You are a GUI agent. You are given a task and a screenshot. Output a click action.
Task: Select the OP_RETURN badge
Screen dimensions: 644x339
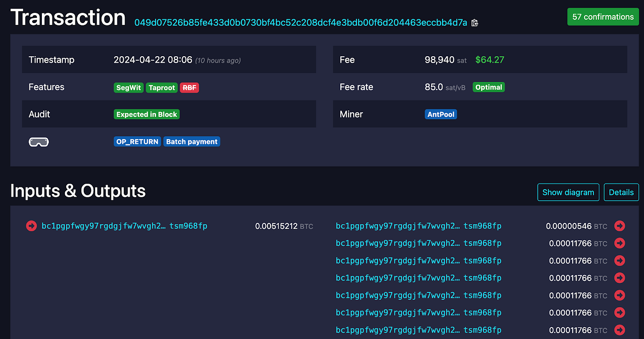(x=137, y=141)
